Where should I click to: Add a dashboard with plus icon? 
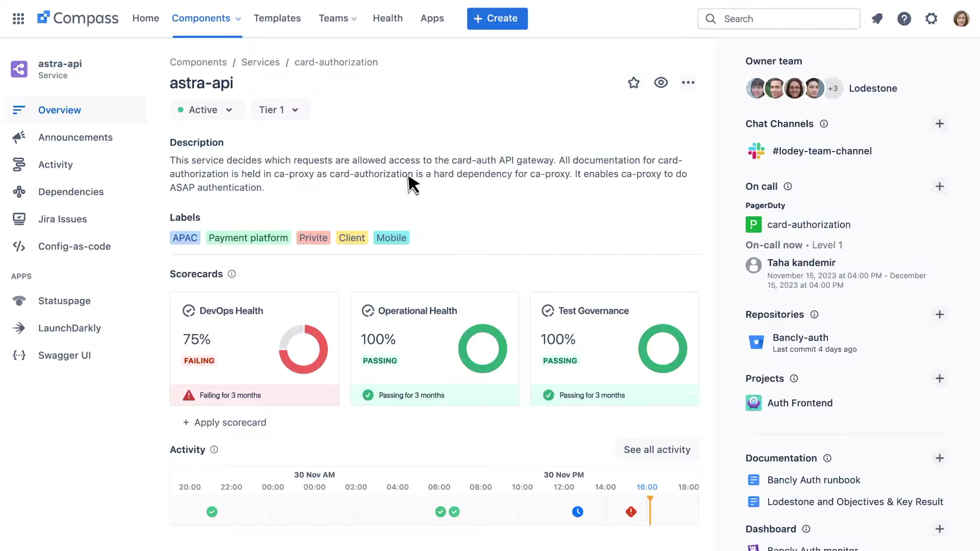click(x=939, y=529)
